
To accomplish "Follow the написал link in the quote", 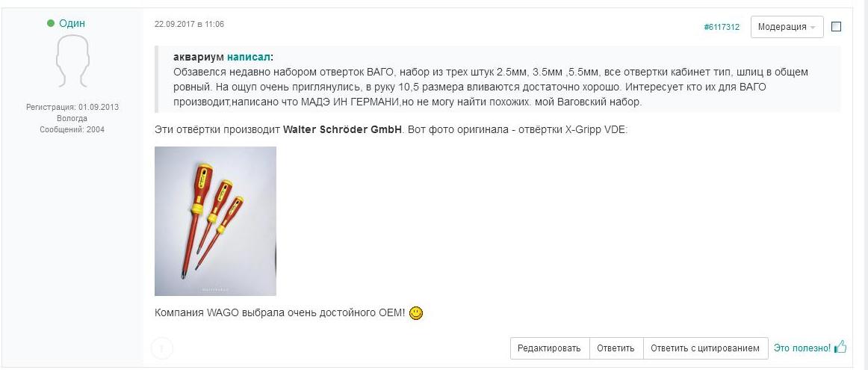I will [249, 57].
